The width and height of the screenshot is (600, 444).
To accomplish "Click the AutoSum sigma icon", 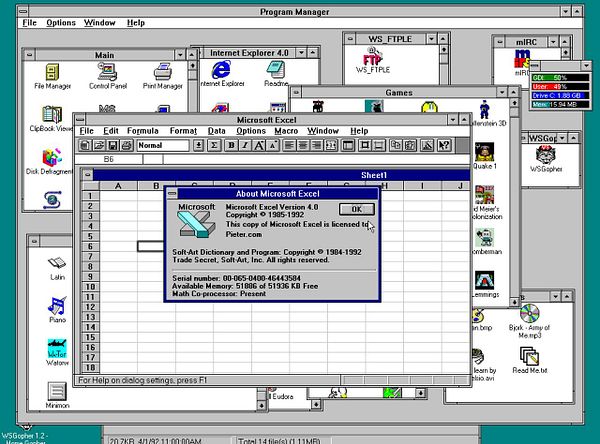I will (214, 145).
